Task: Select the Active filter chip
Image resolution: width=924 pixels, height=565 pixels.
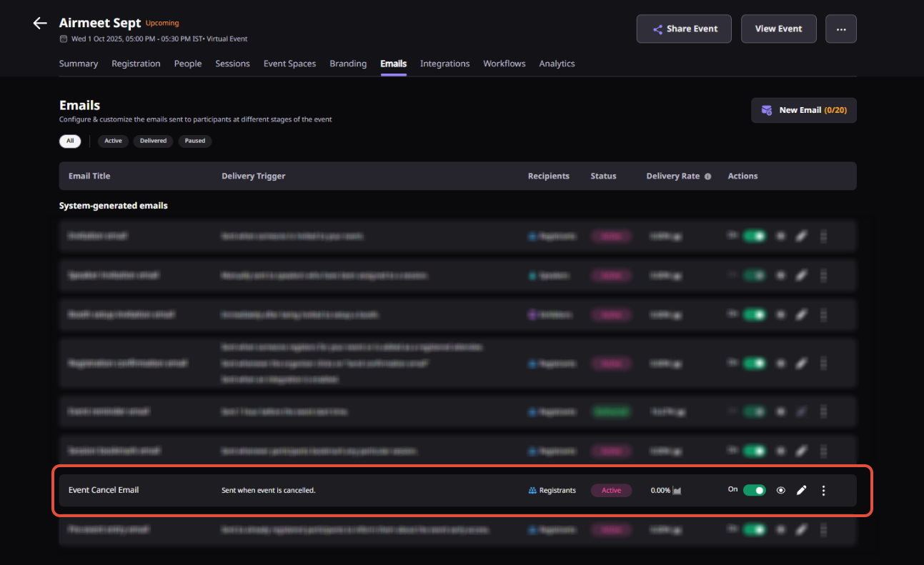Action: click(113, 141)
